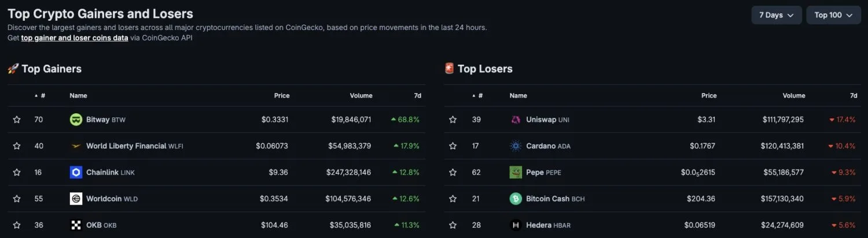The image size is (868, 238).
Task: Sort Top Losers by Price column header
Action: [709, 96]
